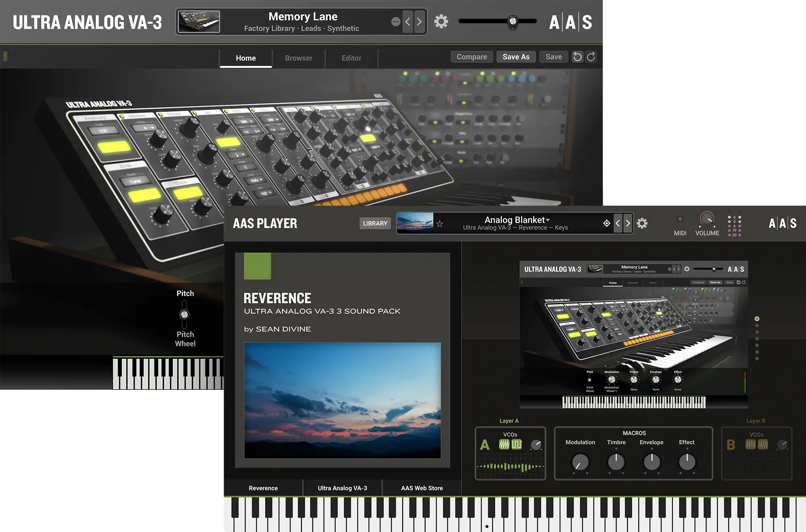The width and height of the screenshot is (806, 532).
Task: Redo edit in Ultra Analog VA-3
Action: coord(591,57)
